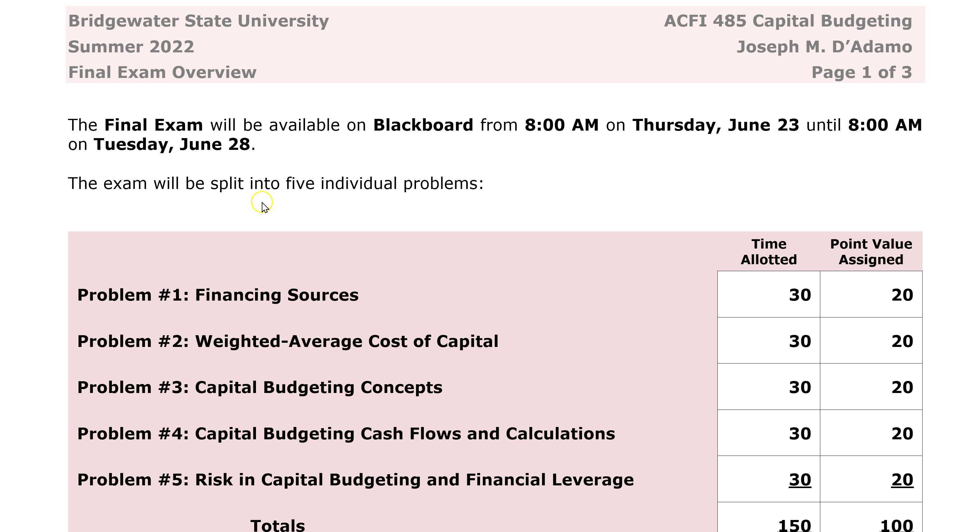Click the Time Allotted column header
The height and width of the screenshot is (532, 980).
coord(769,252)
